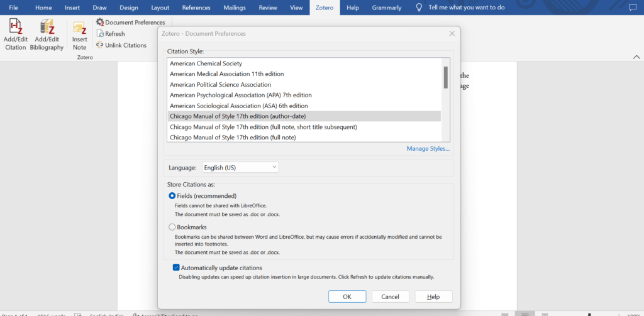Click the Add/Edit Bibliography icon
This screenshot has height=316, width=644.
coord(47,27)
